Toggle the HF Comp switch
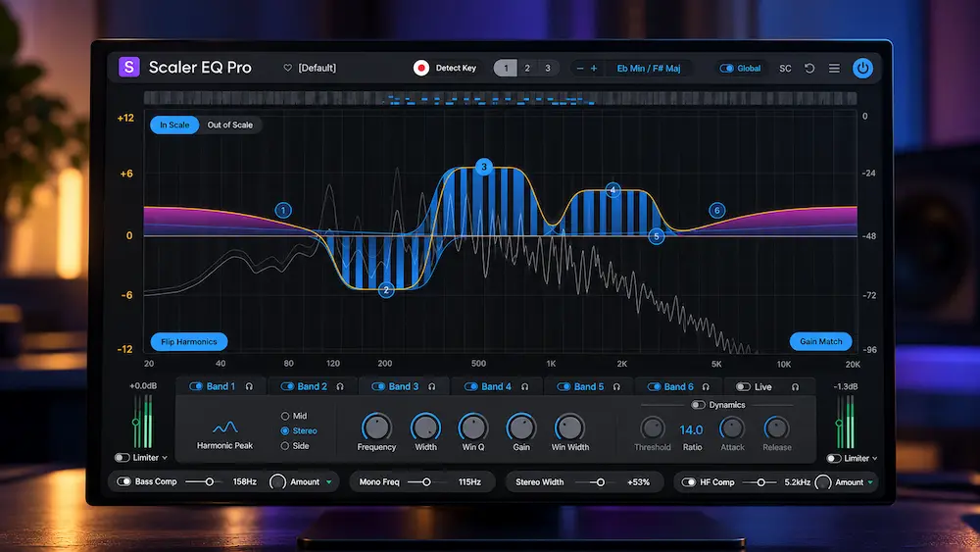 coord(688,482)
